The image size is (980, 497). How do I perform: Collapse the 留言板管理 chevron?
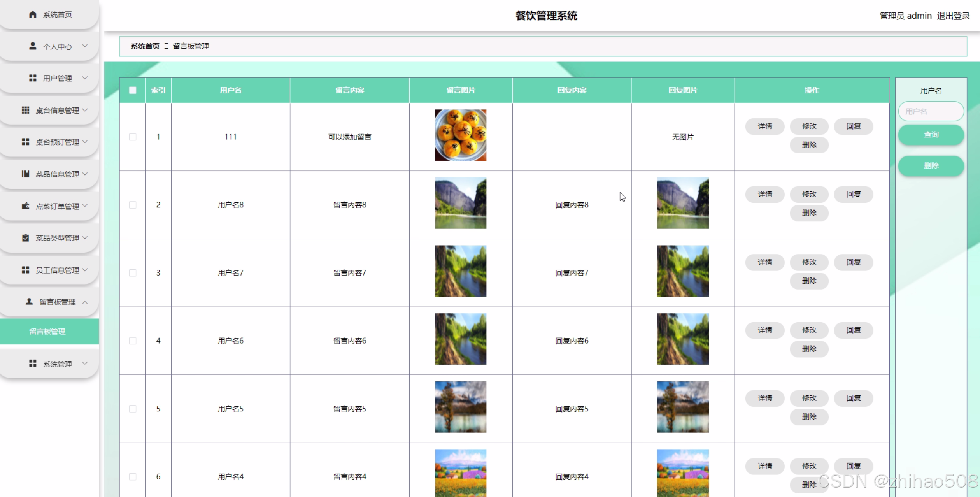(x=85, y=302)
